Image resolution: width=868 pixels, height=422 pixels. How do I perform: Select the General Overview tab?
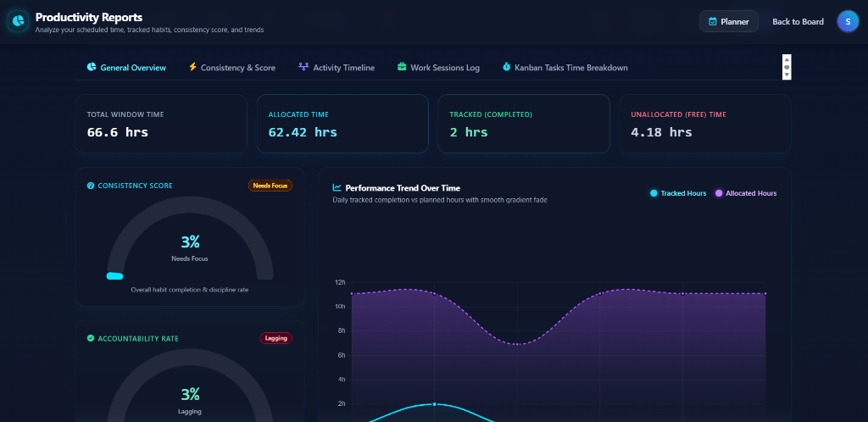coord(126,68)
